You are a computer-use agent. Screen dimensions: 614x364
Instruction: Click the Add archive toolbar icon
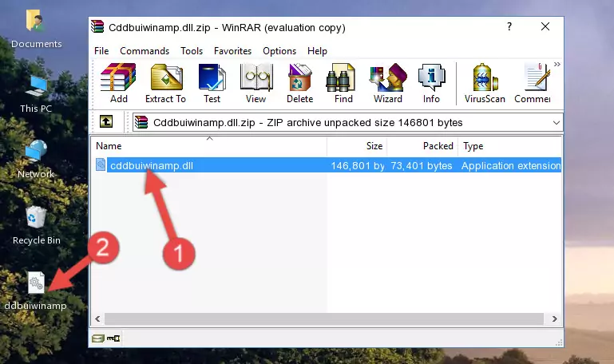pos(118,83)
